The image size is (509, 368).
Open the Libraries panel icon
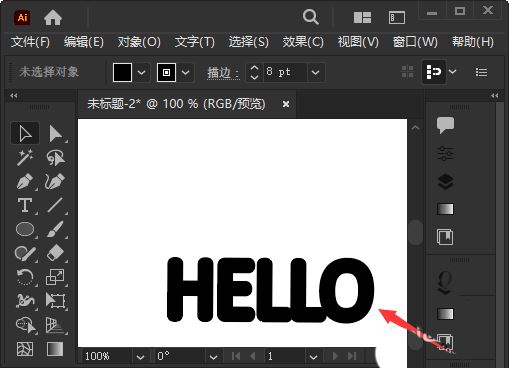point(445,237)
